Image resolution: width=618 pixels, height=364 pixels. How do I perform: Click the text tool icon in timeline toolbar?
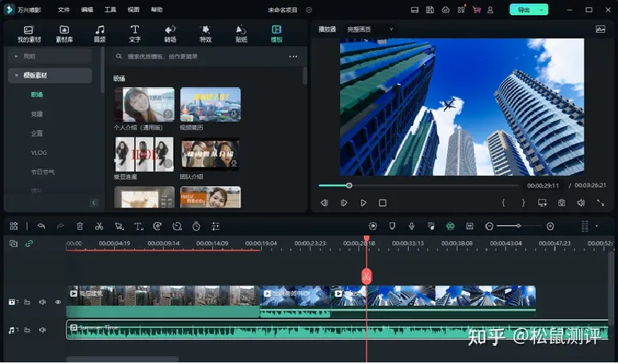[138, 227]
